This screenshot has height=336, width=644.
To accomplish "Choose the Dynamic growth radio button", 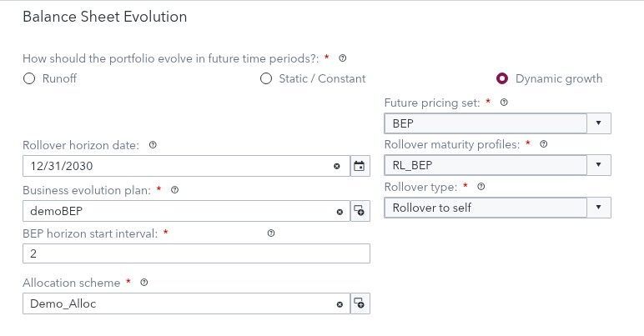I will (502, 79).
